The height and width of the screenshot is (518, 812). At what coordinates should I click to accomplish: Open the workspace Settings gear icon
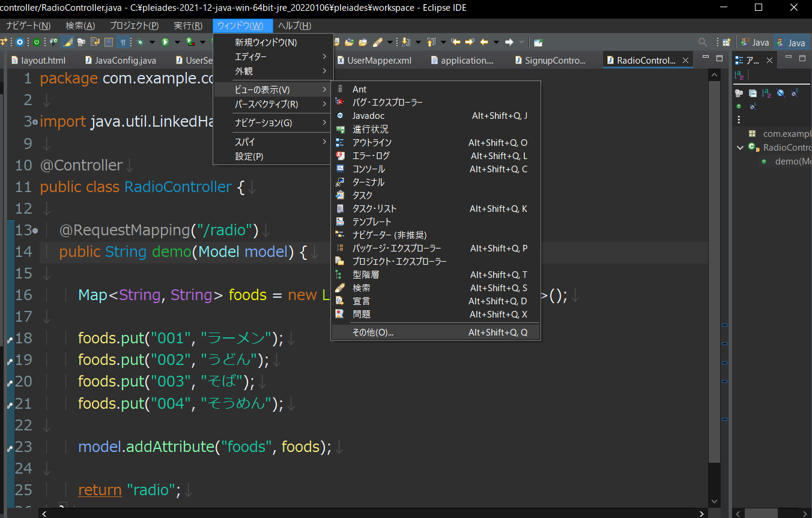pos(20,42)
